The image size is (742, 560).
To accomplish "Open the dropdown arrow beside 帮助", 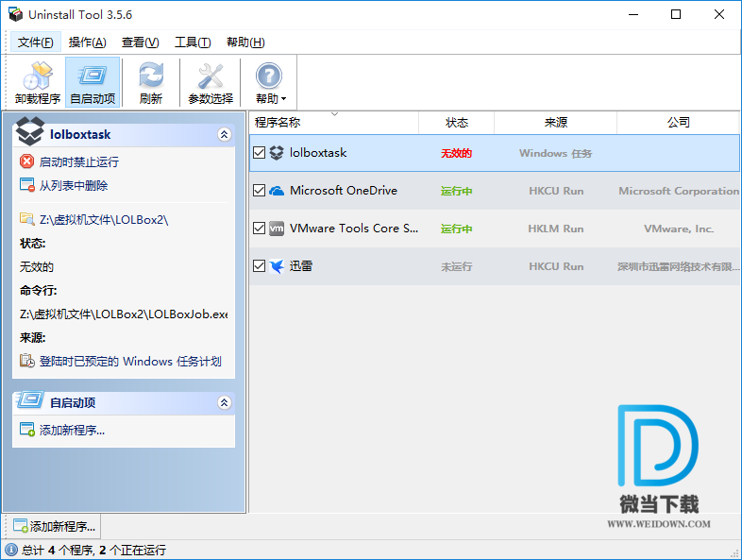I will pos(284,99).
